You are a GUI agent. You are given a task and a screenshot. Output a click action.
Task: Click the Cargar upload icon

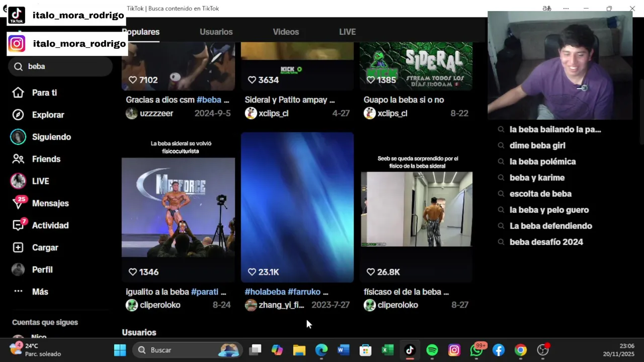coord(18,247)
